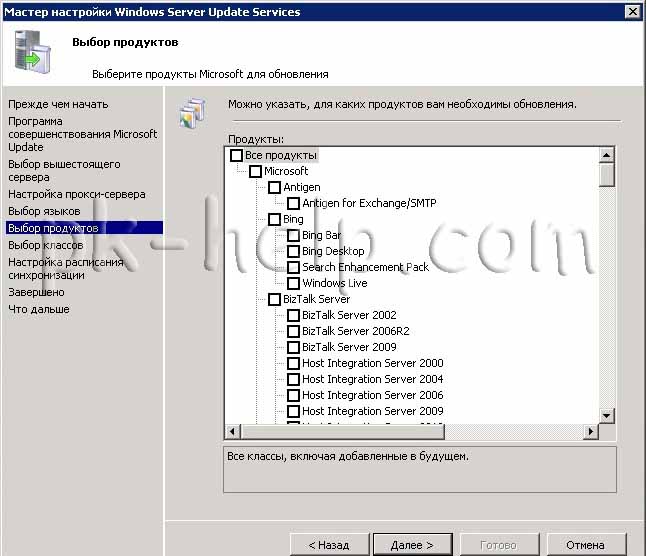Tick the Microsoft checkbox
Screen dimensions: 646x556
(255, 171)
